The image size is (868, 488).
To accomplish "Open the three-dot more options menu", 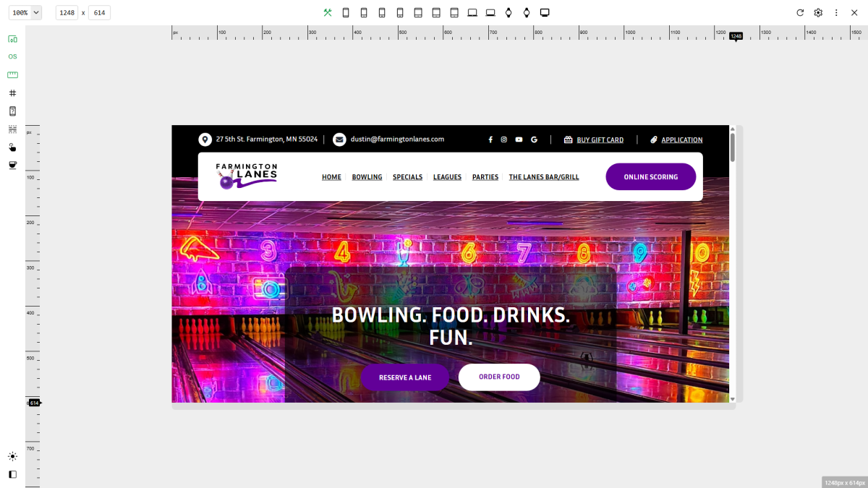I will coord(836,12).
